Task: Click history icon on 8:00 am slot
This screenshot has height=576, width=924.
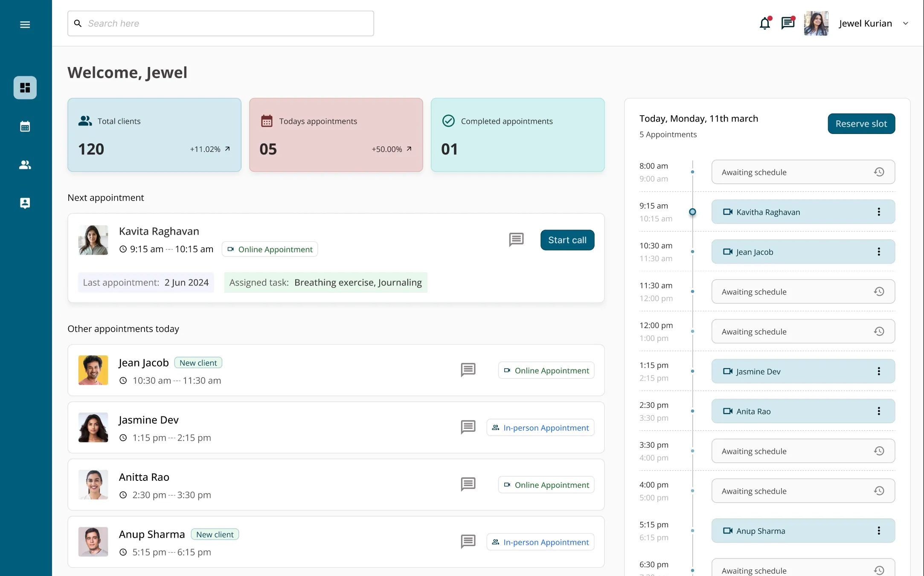Action: click(x=879, y=172)
